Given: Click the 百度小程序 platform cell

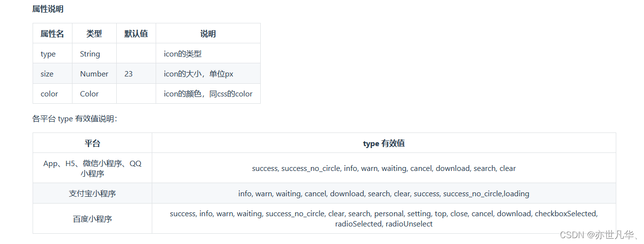Looking at the screenshot, I should 92,219.
